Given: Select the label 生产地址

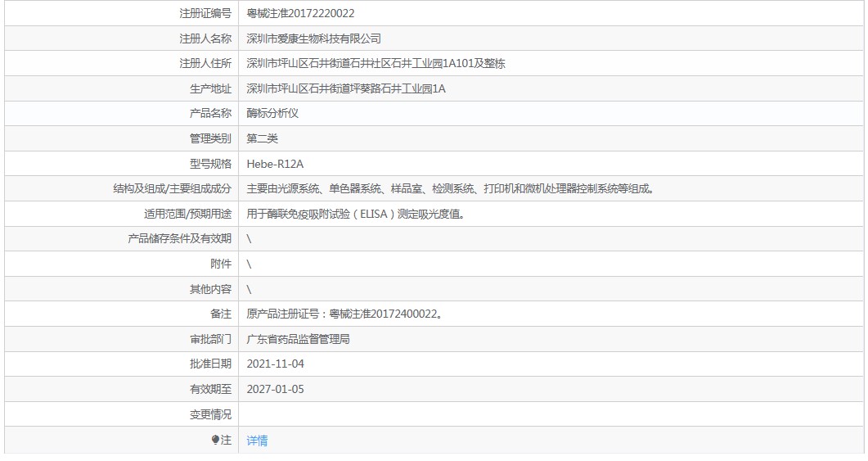Looking at the screenshot, I should pyautogui.click(x=210, y=88).
